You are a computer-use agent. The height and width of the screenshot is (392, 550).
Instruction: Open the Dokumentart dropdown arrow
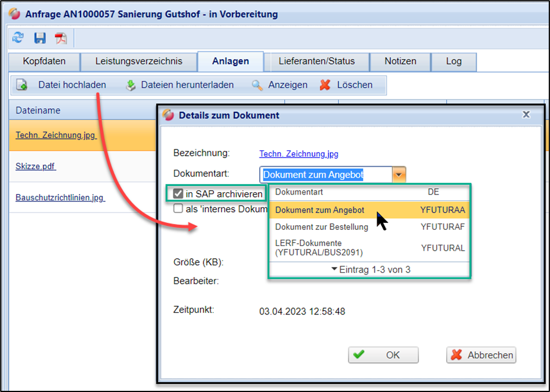[399, 174]
